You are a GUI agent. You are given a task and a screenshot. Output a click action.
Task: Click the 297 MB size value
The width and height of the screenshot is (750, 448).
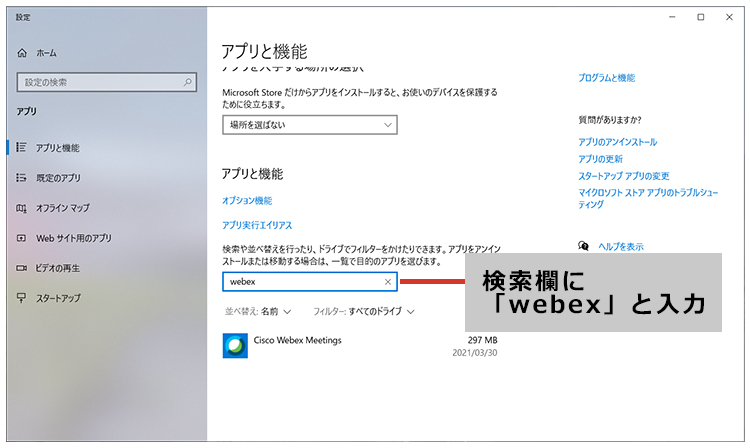pos(483,340)
